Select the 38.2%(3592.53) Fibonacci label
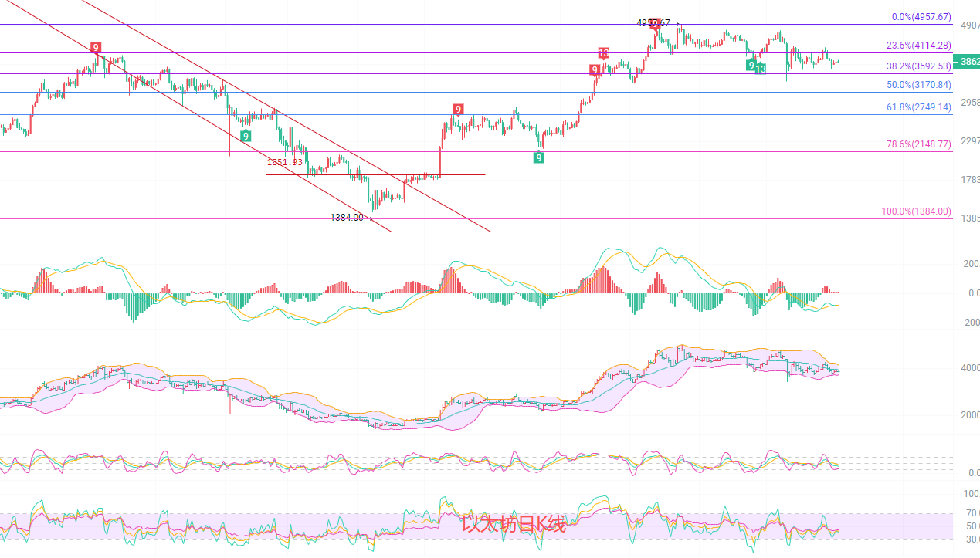 918,66
